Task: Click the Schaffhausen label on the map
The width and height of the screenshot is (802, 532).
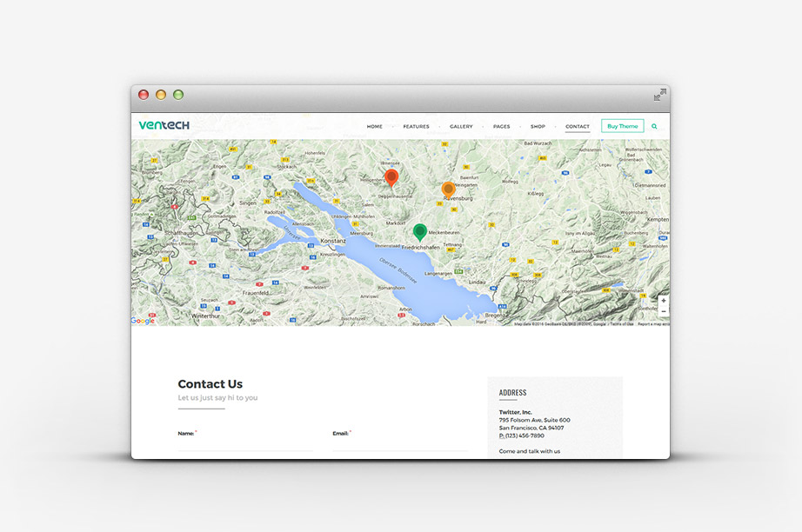Action: 181,233
